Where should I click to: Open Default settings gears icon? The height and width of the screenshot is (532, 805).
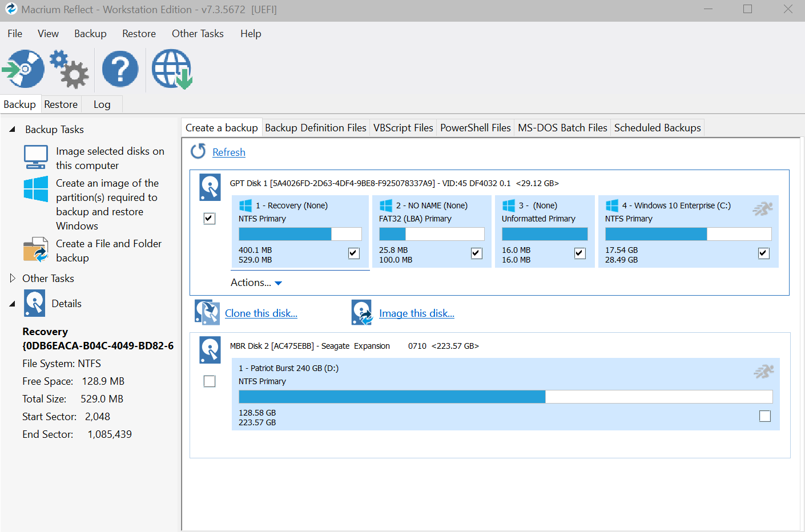click(x=69, y=69)
